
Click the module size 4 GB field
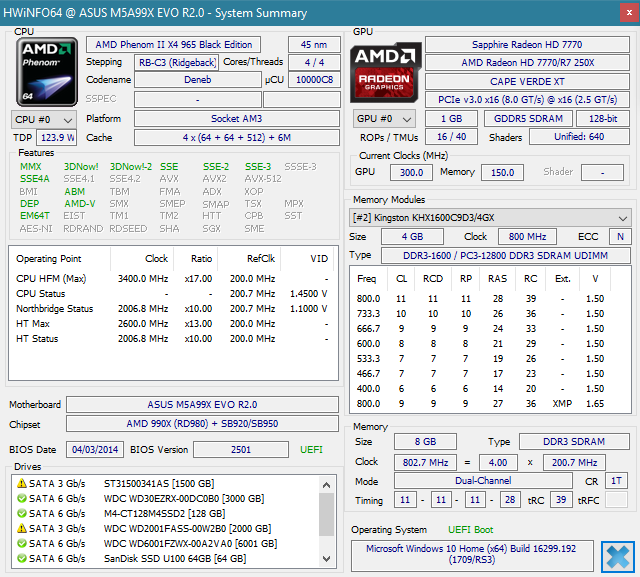coord(412,237)
